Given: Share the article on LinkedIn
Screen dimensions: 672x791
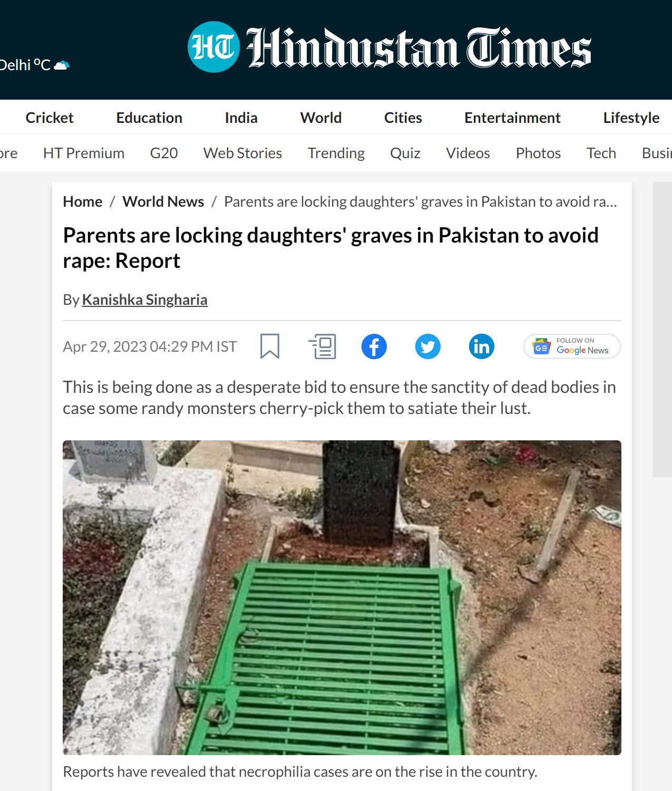Looking at the screenshot, I should point(482,346).
